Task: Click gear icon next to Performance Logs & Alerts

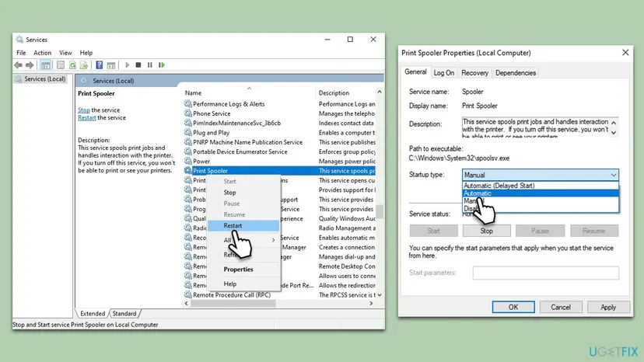Action: tap(187, 104)
